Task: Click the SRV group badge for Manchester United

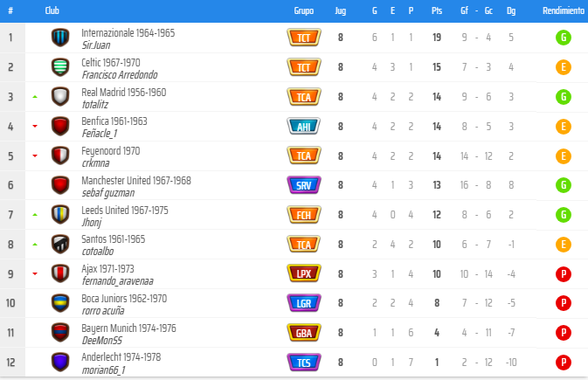Action: click(304, 185)
